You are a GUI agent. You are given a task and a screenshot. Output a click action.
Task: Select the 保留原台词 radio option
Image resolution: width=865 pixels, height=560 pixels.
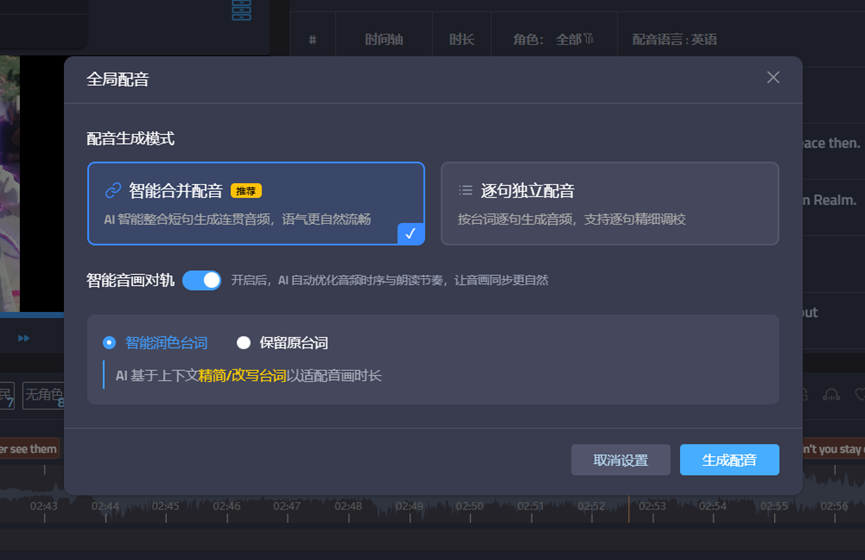[243, 343]
